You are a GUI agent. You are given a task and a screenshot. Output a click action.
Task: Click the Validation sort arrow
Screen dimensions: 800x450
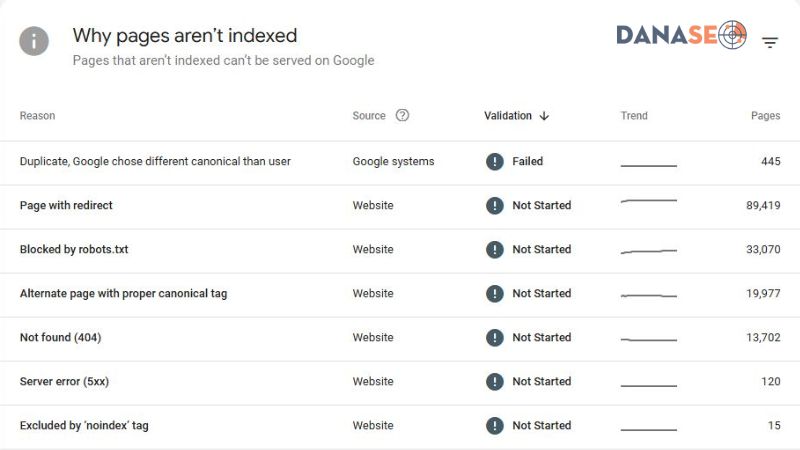coord(544,116)
